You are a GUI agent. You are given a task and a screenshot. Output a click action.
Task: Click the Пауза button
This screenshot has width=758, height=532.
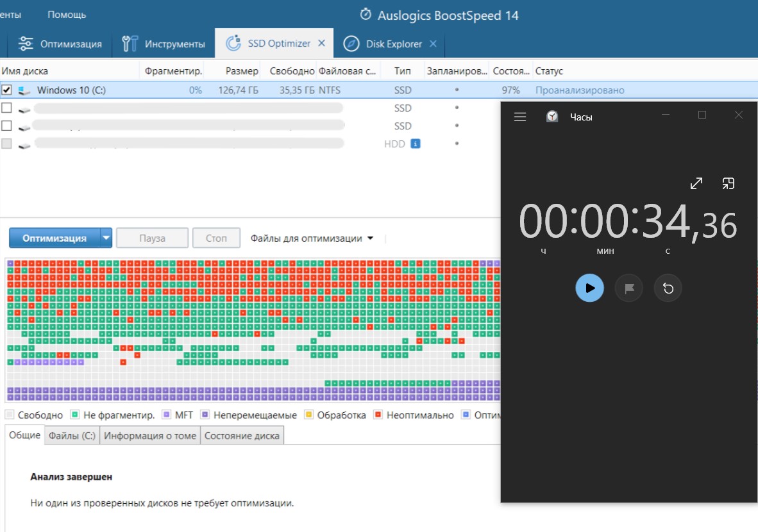coord(152,238)
